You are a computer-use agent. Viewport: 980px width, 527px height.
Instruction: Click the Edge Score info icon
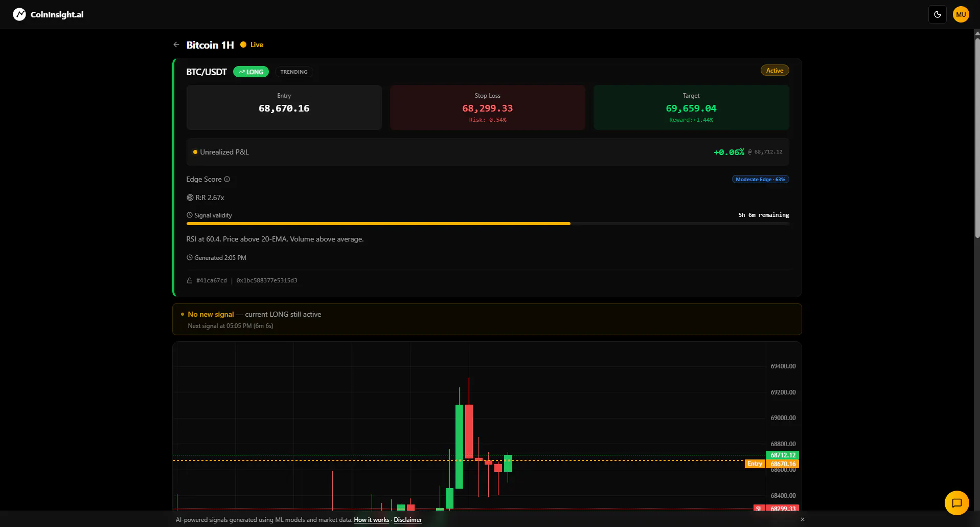227,179
